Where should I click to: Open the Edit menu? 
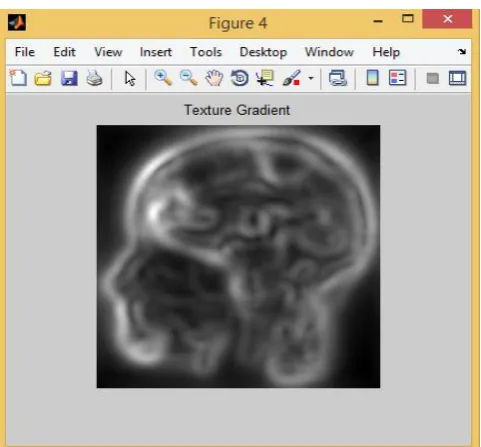click(x=65, y=52)
